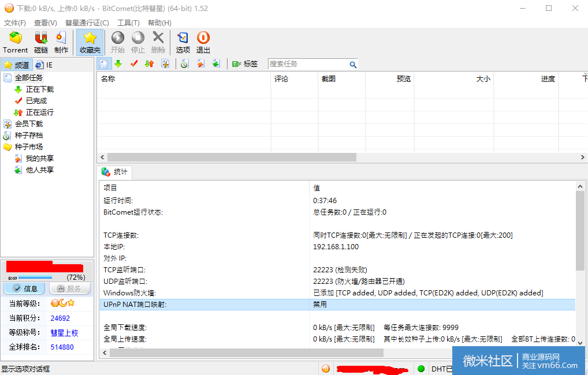
Task: Click the EXP progress bar
Action: point(35,277)
